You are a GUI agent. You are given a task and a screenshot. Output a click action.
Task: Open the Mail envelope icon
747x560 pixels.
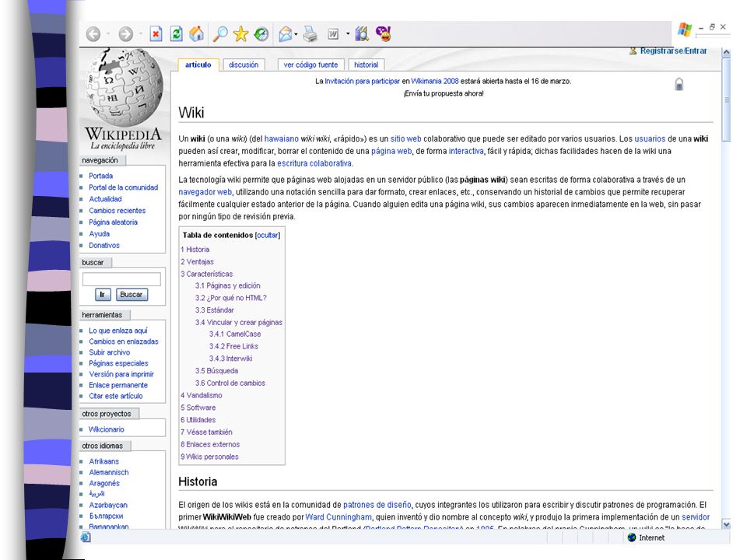pyautogui.click(x=285, y=33)
